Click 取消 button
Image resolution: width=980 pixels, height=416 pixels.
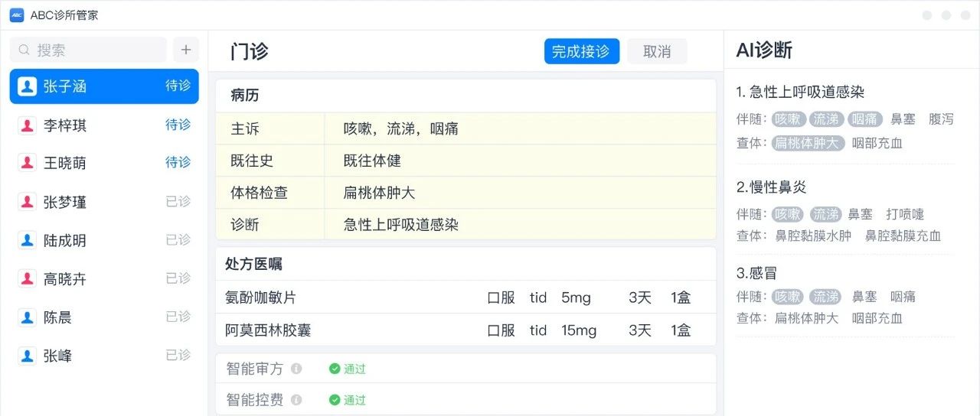coord(657,51)
